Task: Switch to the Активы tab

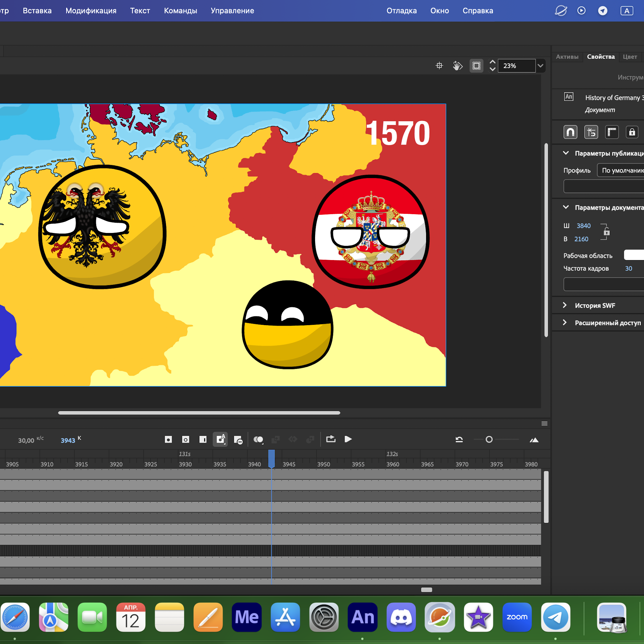Action: tap(567, 57)
